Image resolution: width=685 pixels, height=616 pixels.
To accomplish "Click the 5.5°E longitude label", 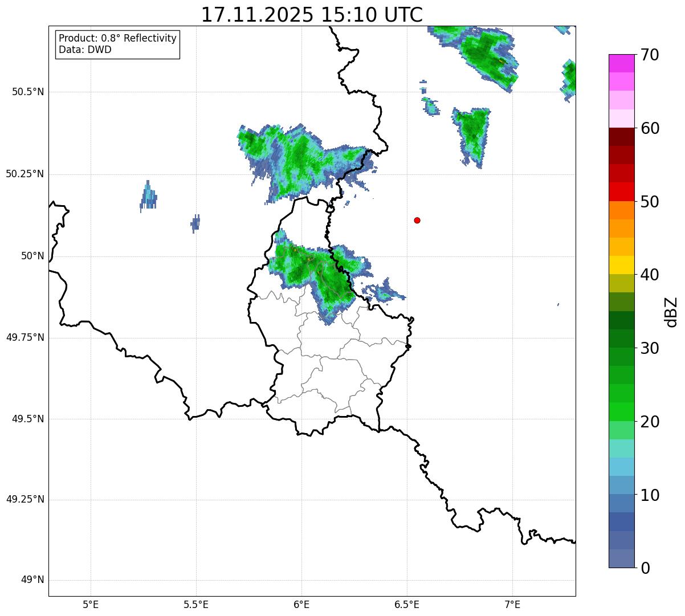I will (196, 604).
